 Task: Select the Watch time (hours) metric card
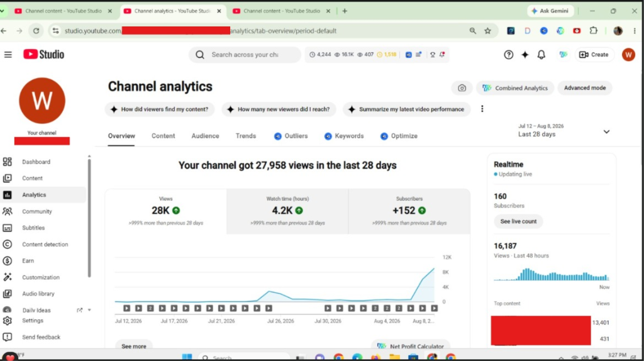coord(287,211)
